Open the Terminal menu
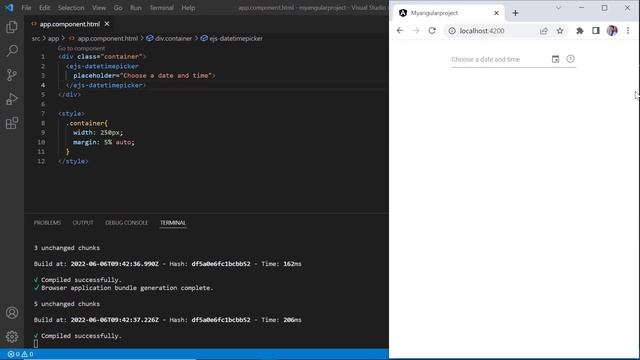The height and width of the screenshot is (360, 640). point(161,8)
